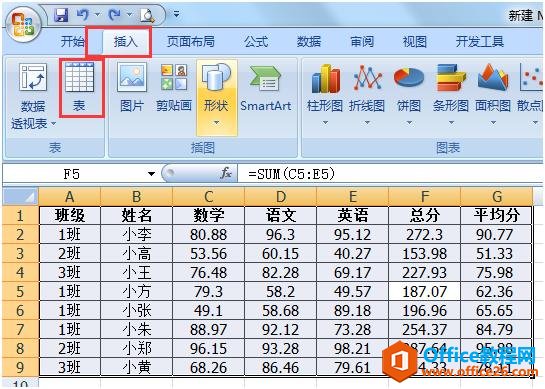Select the cell with 小郑
This screenshot has height=389, width=545.
[137, 348]
